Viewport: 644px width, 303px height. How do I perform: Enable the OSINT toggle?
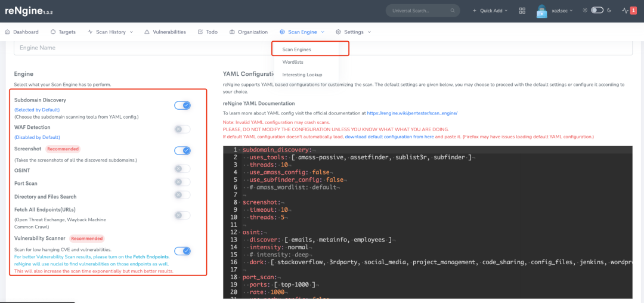click(182, 169)
